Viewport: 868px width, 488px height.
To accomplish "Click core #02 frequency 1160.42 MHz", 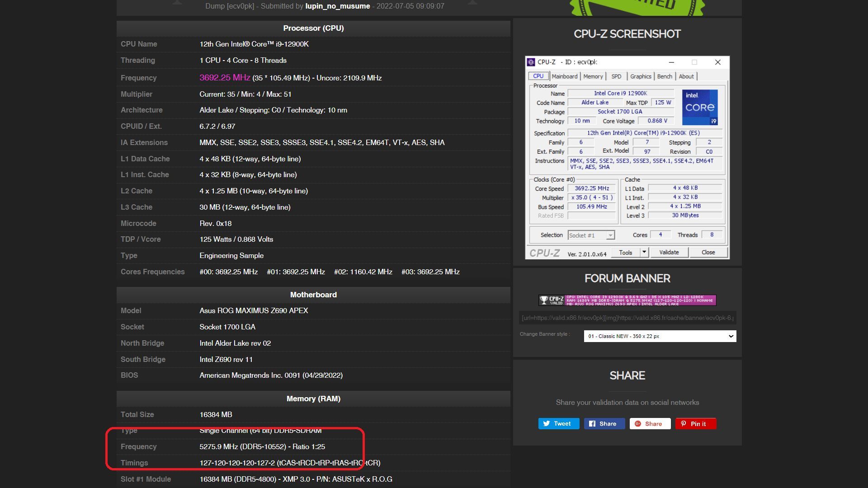I will point(363,272).
